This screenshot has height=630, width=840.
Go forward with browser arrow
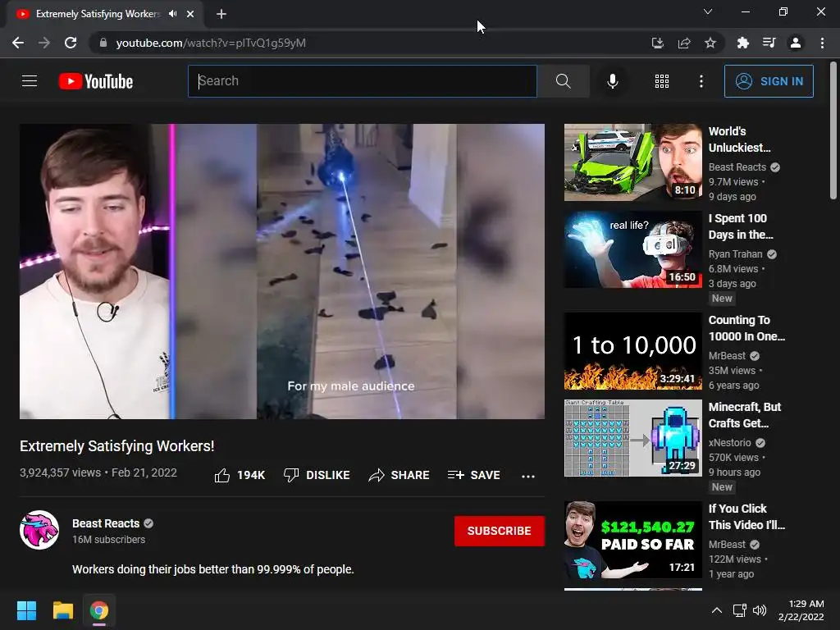[44, 43]
